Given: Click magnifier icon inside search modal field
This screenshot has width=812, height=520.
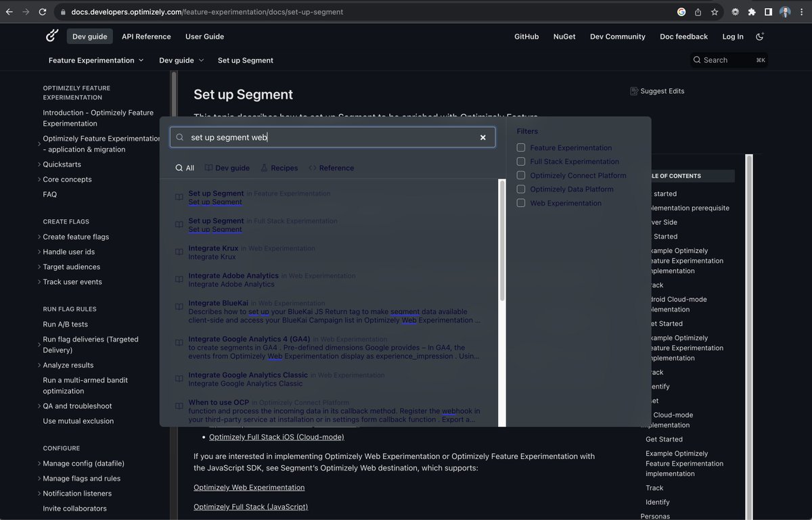Looking at the screenshot, I should tap(180, 137).
